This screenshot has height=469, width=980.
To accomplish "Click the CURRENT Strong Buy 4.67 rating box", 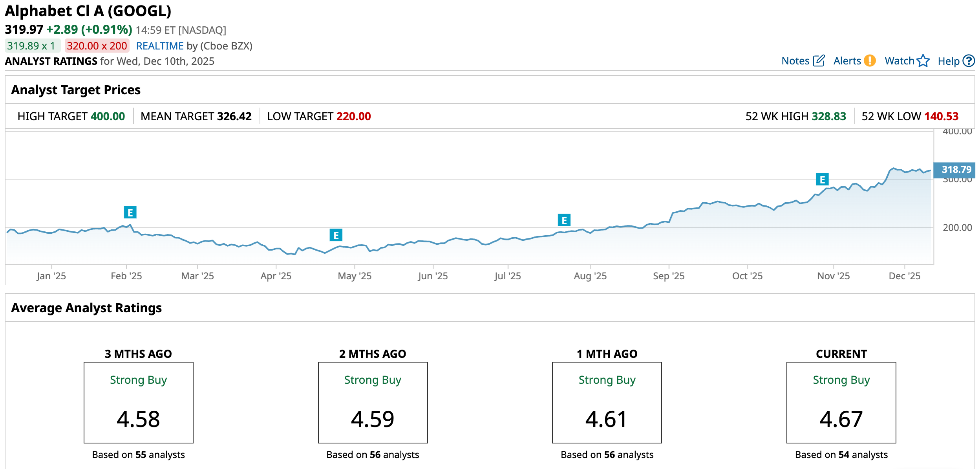I will [x=841, y=403].
